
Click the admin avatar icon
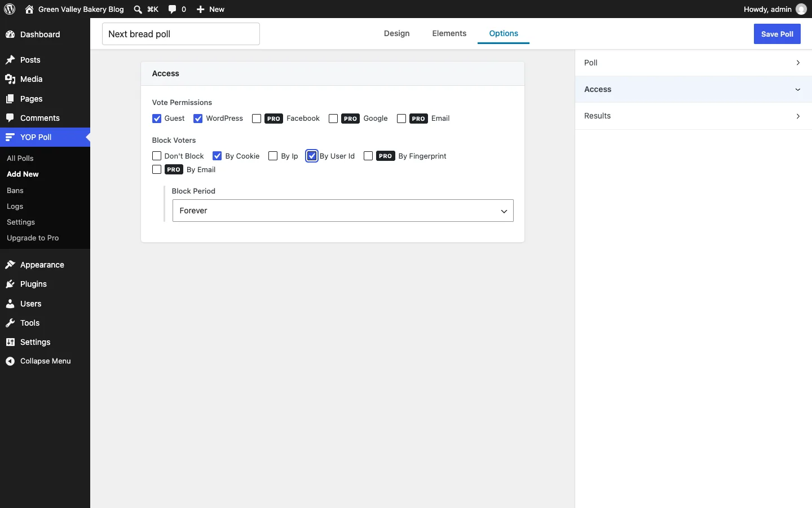[801, 9]
